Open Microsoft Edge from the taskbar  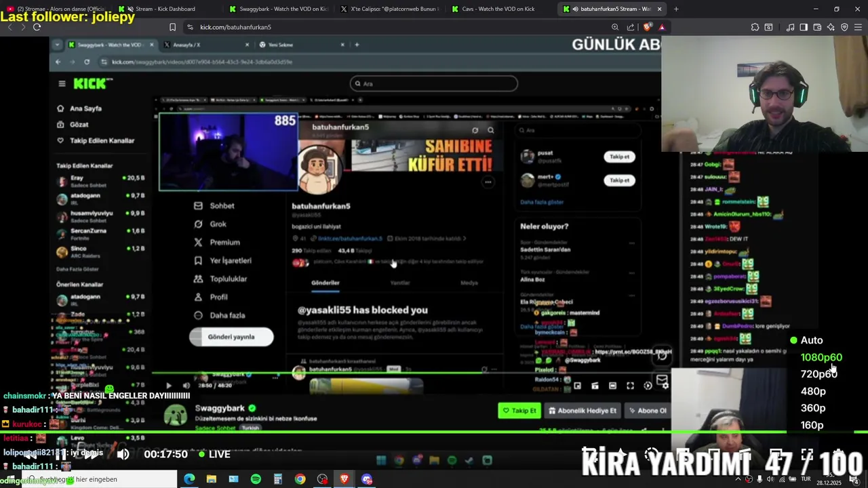(x=189, y=479)
